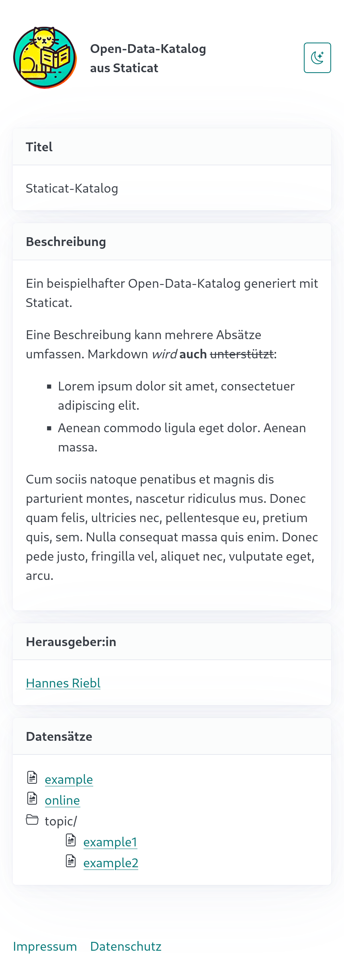This screenshot has height=980, width=344.
Task: Go to the Datenschutz page
Action: click(x=126, y=946)
